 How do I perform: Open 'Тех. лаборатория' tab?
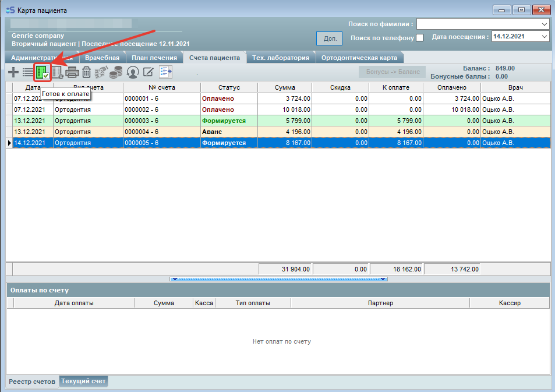[x=280, y=58]
